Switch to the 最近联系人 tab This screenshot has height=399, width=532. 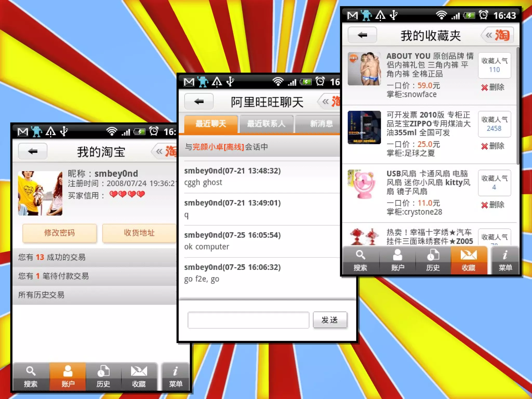(x=266, y=124)
